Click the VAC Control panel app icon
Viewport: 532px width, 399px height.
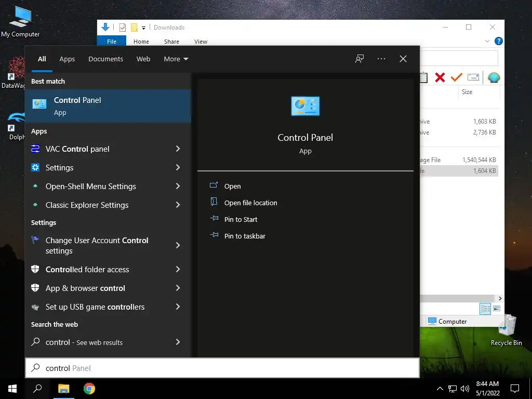point(35,149)
